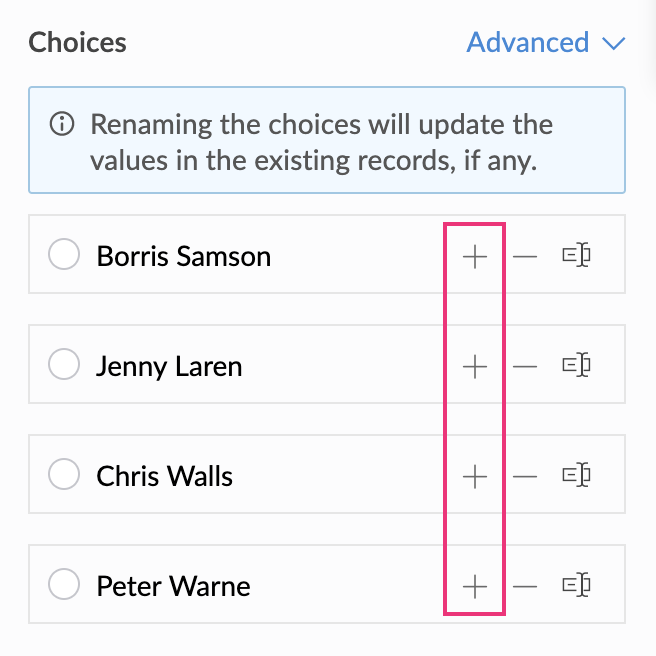This screenshot has height=656, width=656.
Task: Click plus icon in Peter Warne row
Action: pos(475,586)
